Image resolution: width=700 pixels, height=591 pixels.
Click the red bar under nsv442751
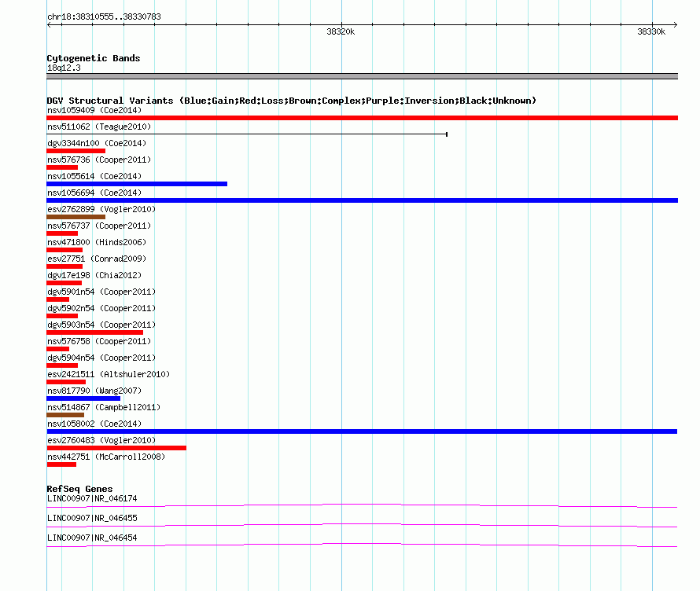pyautogui.click(x=61, y=464)
